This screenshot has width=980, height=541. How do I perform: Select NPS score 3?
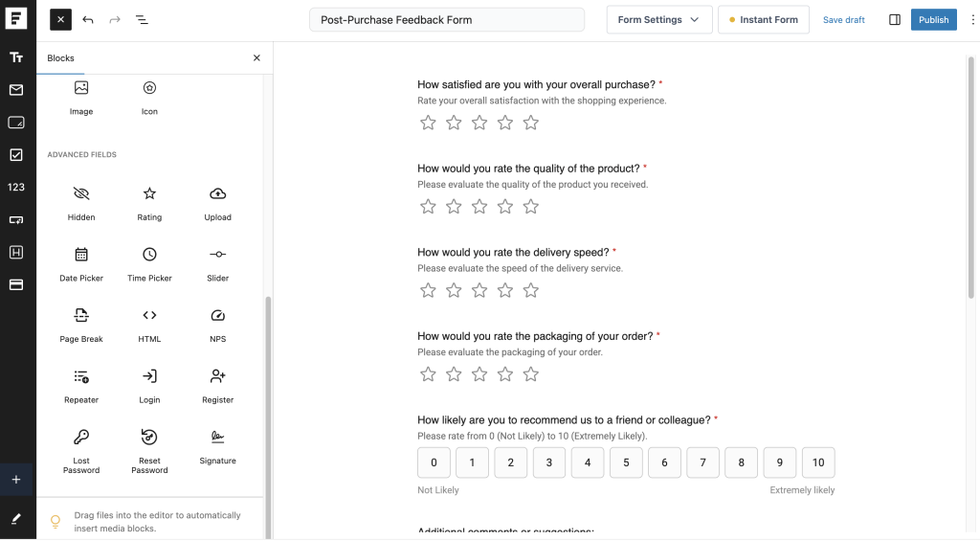(x=549, y=462)
